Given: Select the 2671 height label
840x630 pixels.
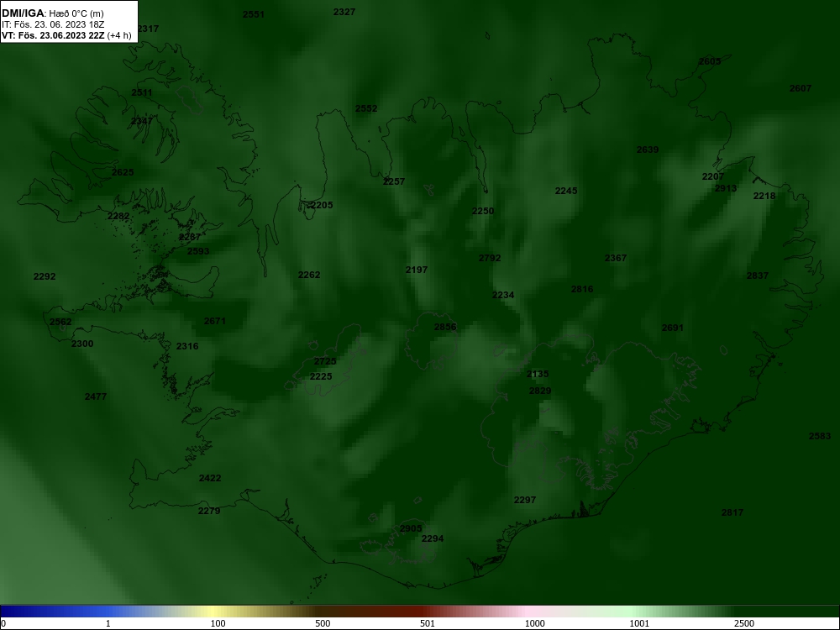Looking at the screenshot, I should (215, 321).
